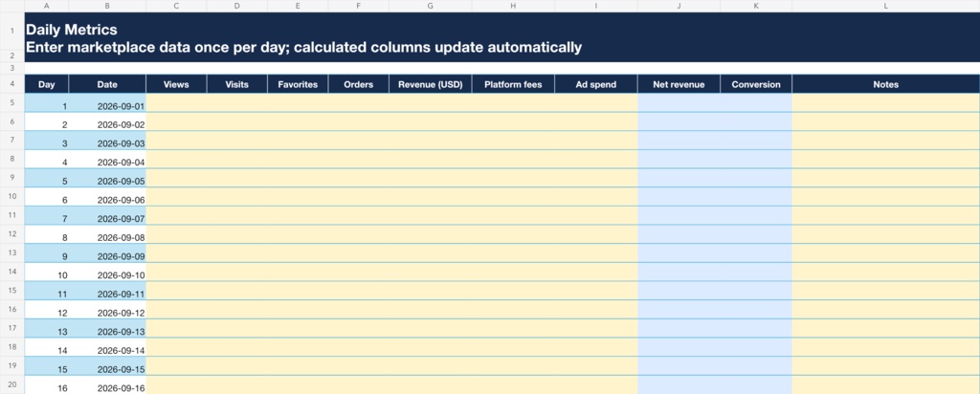Select column letter A header
Image resolution: width=980 pixels, height=394 pixels.
[x=47, y=6]
